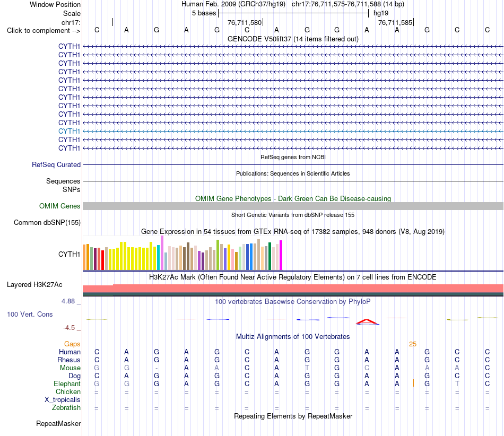This screenshot has height=436, width=504.
Task: Open the OMIM Gene Phenotypes track title
Action: click(x=293, y=198)
